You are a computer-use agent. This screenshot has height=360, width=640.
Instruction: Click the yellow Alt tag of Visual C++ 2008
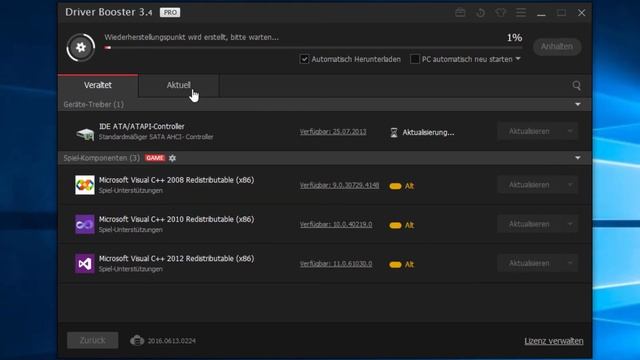pos(402,186)
